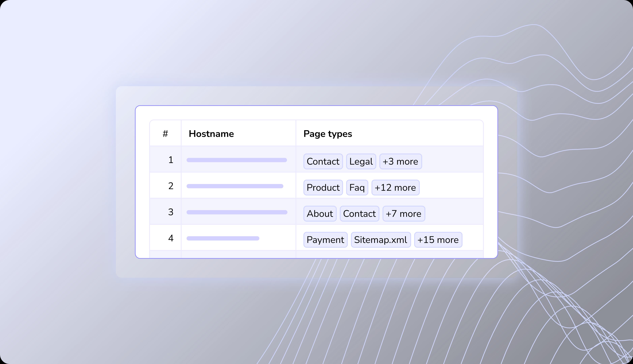Screen dimensions: 633x364
Task: Open the hostname in row 2
Action: (x=235, y=186)
